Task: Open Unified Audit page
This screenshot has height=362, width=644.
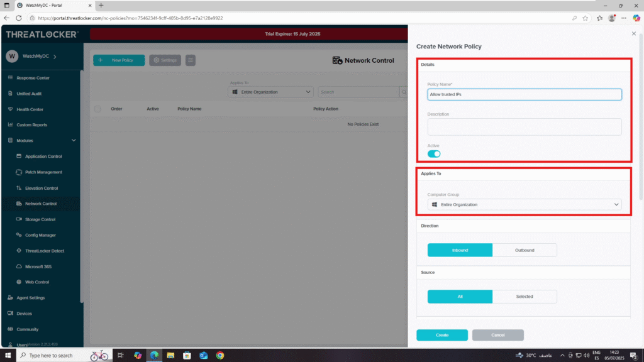Action: click(x=29, y=94)
